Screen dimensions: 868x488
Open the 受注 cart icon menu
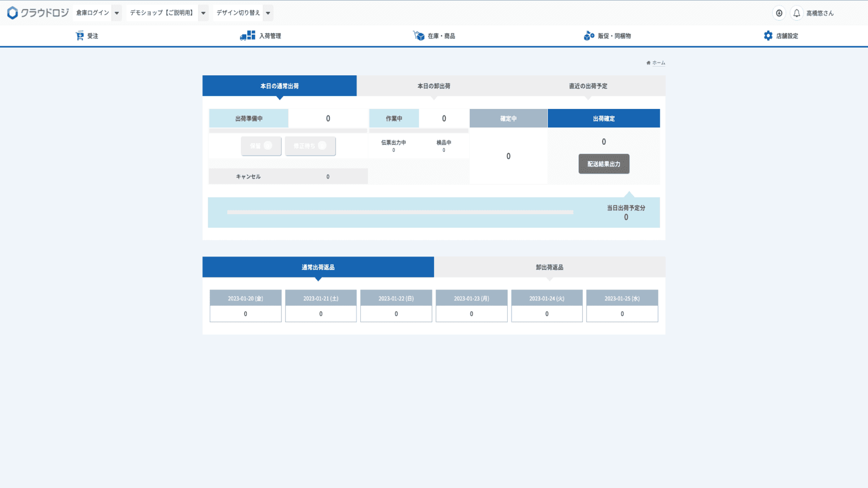(x=80, y=36)
